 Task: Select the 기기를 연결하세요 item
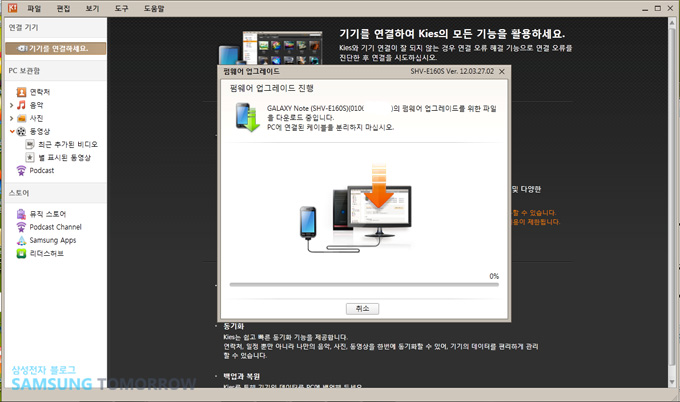(56, 48)
